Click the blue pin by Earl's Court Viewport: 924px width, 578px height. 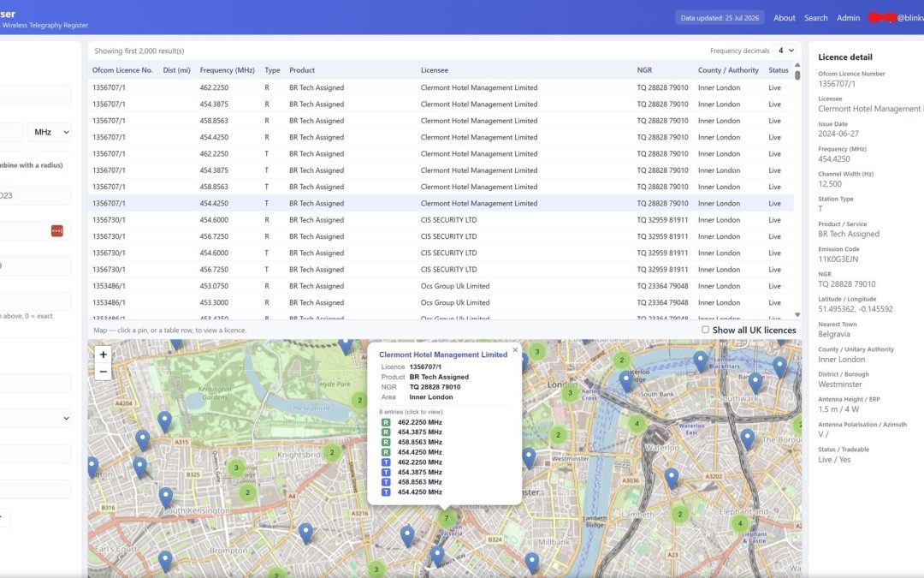point(165,561)
